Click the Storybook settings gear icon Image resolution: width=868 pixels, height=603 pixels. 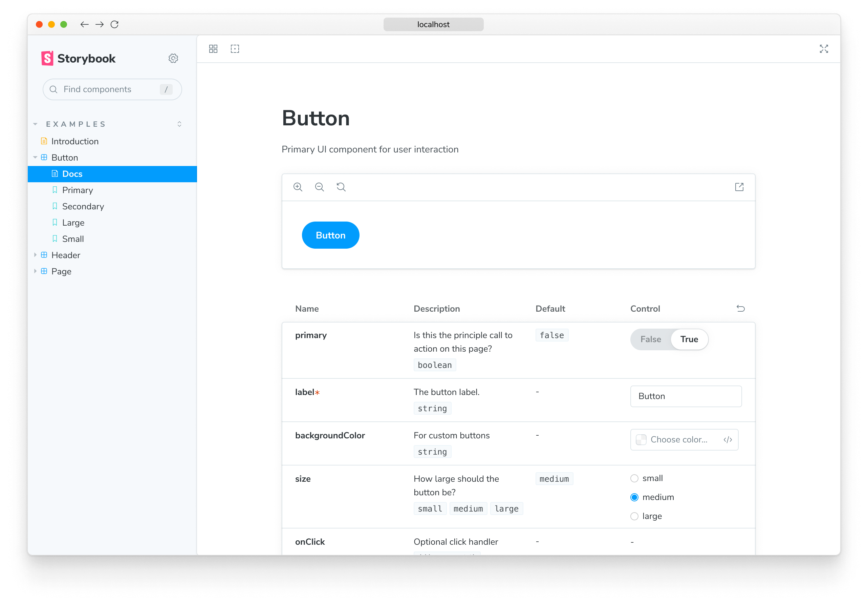pos(173,59)
